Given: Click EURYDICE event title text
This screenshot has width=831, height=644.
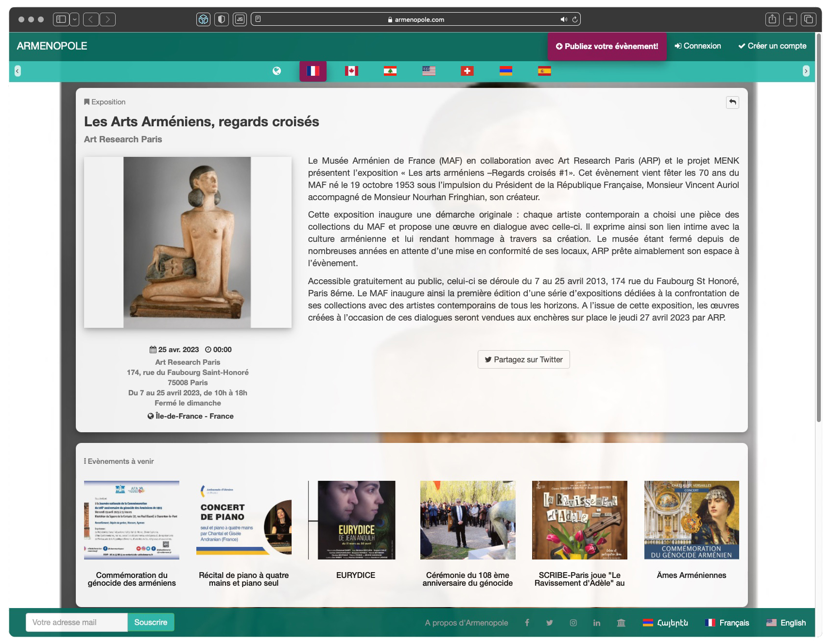Looking at the screenshot, I should click(356, 575).
